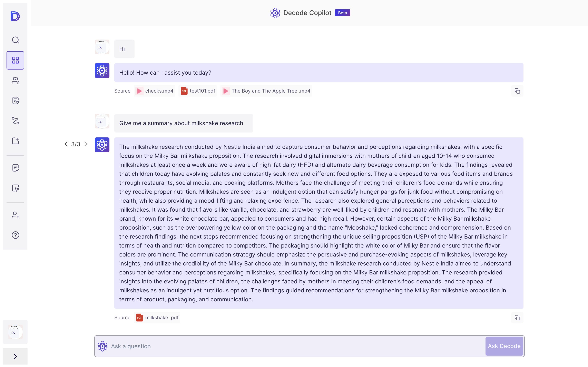Copy the milkshake summary response
This screenshot has height=367, width=588.
tap(517, 317)
